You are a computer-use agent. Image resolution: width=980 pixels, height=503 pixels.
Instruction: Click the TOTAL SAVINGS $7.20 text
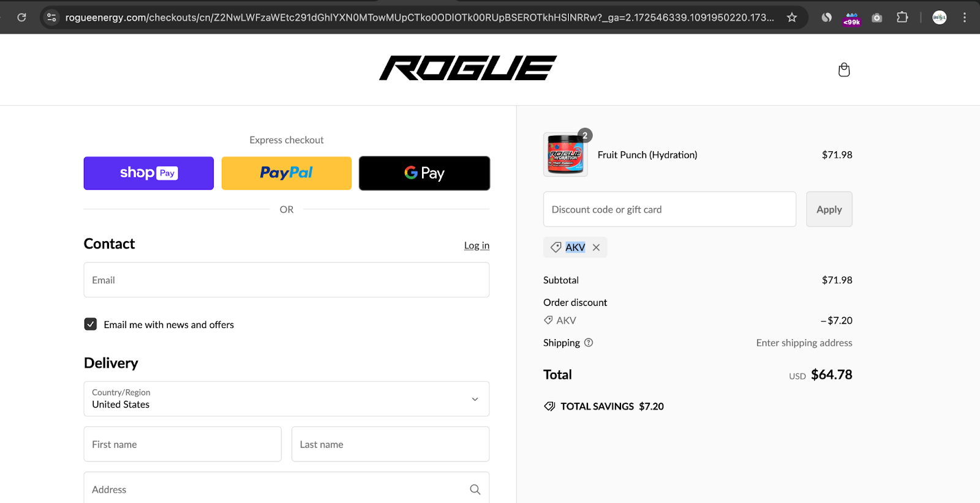612,406
